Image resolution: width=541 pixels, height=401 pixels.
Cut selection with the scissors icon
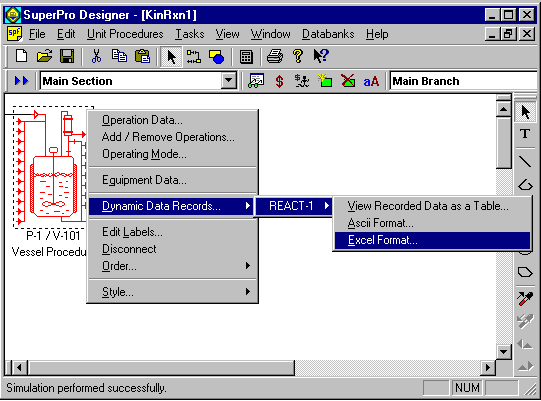point(96,56)
